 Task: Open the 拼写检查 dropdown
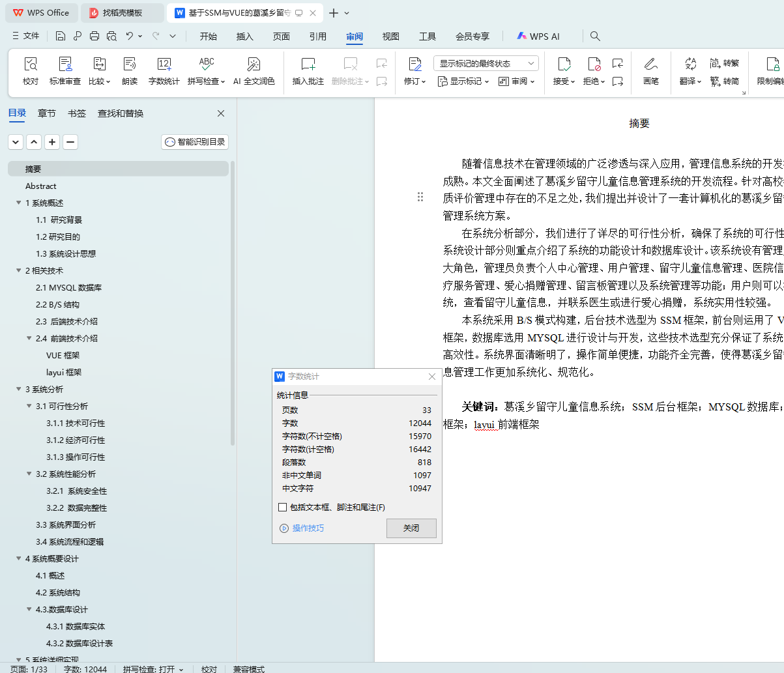(x=206, y=81)
